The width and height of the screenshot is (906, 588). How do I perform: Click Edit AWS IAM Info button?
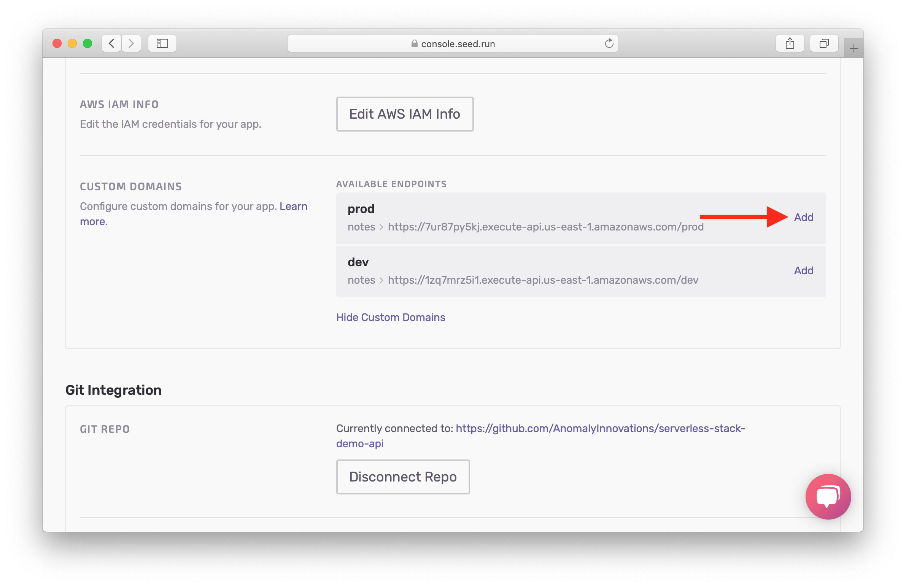(404, 114)
